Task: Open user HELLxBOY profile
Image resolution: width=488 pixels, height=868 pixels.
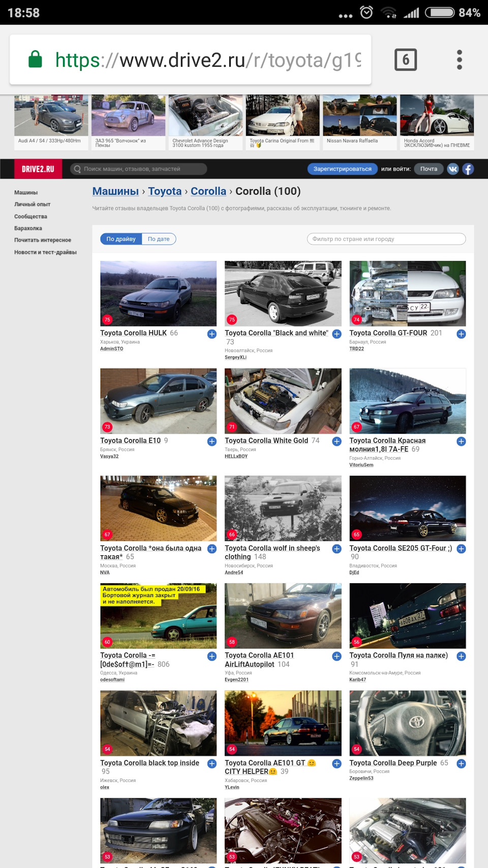Action: click(236, 456)
